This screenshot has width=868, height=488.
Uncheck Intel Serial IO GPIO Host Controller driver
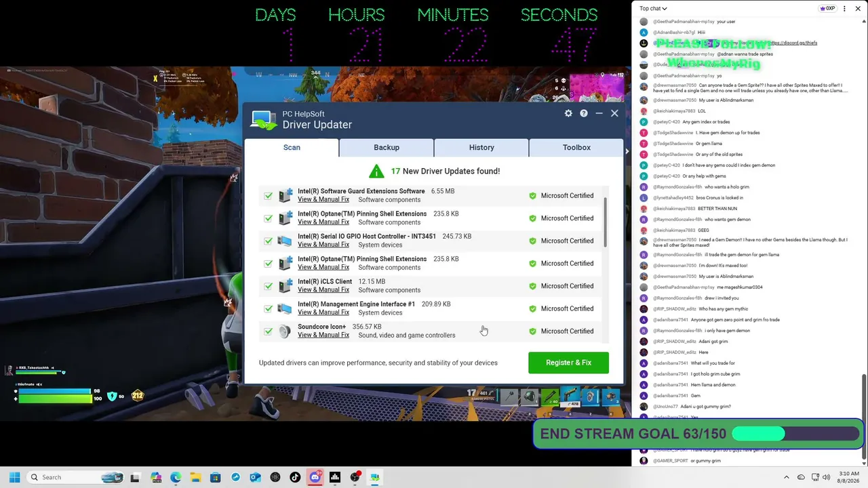coord(269,241)
